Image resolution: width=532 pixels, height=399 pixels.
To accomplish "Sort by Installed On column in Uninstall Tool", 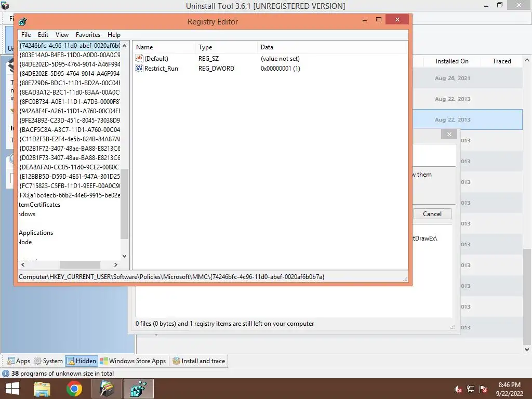I will (x=452, y=61).
